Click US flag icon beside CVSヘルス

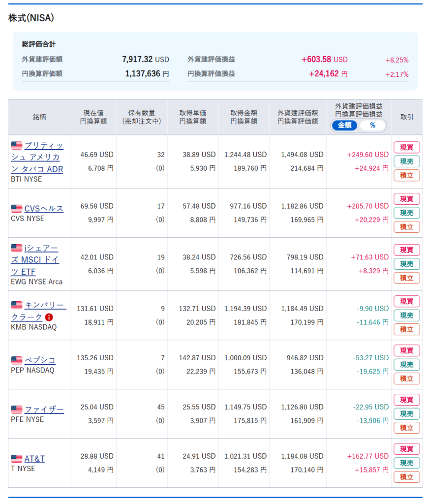(x=17, y=209)
